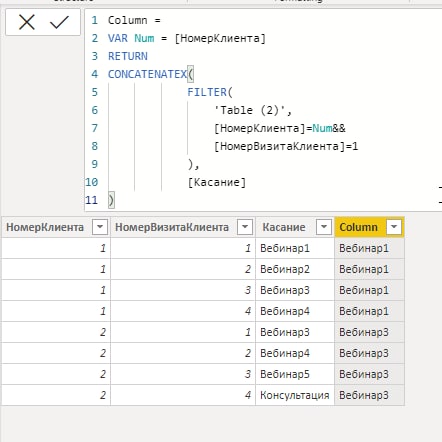Click [Касание] on formula line 10
This screenshot has width=442, height=442.
[217, 182]
